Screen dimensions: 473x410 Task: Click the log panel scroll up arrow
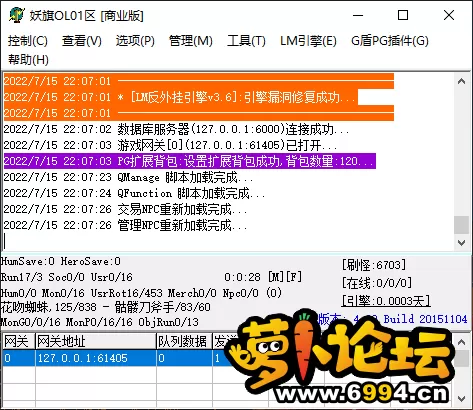point(462,81)
